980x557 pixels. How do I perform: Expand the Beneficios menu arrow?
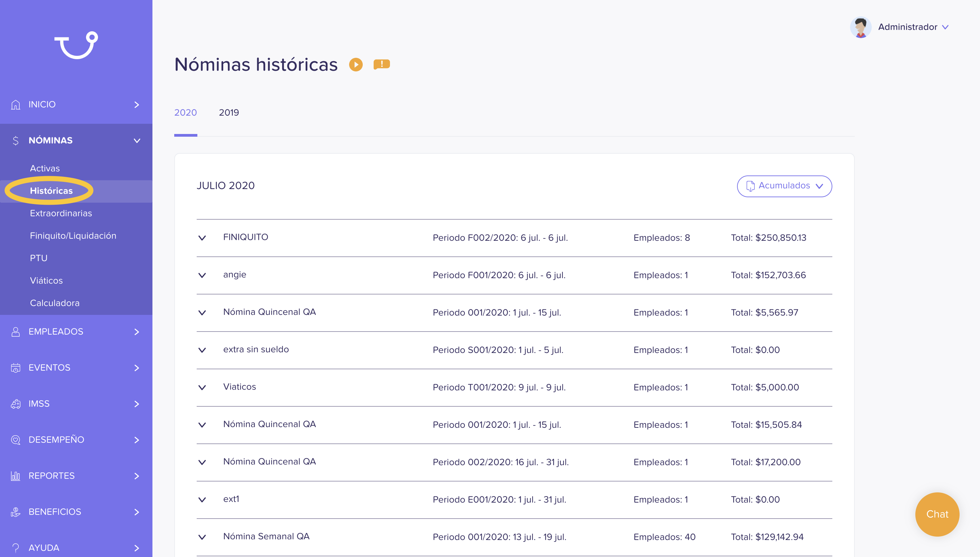(137, 512)
